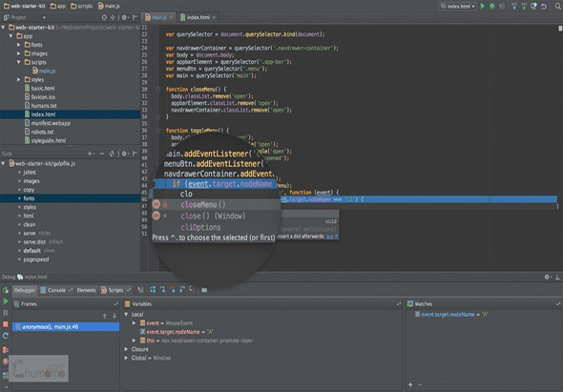Open the Debugger tab

25,290
